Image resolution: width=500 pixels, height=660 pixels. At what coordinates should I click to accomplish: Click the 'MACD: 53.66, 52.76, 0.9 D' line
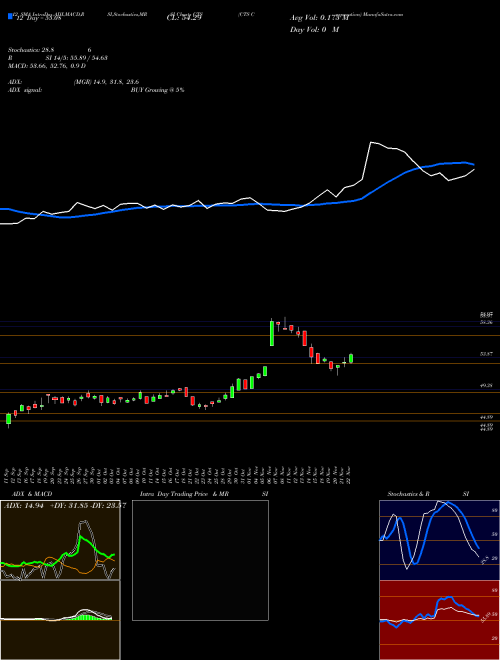(47, 65)
